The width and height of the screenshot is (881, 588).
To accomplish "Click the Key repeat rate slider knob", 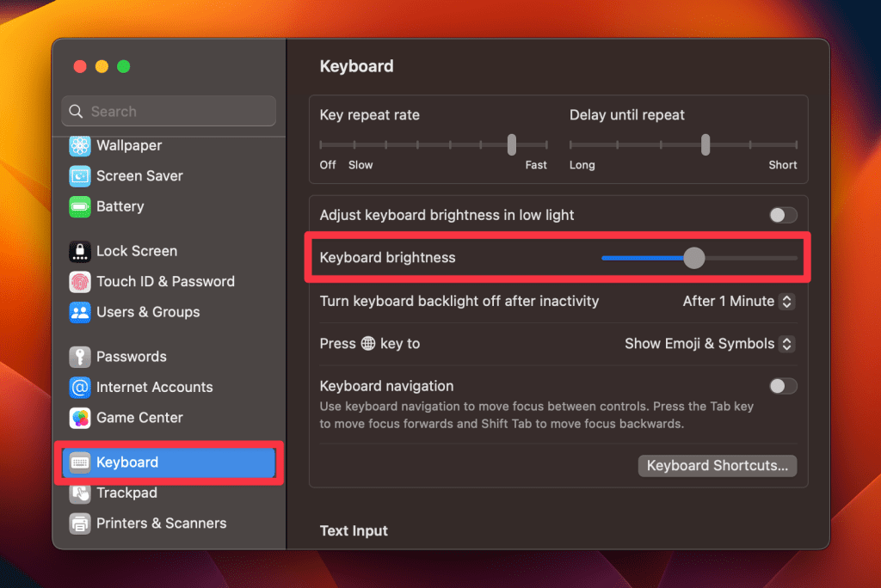I will 512,144.
